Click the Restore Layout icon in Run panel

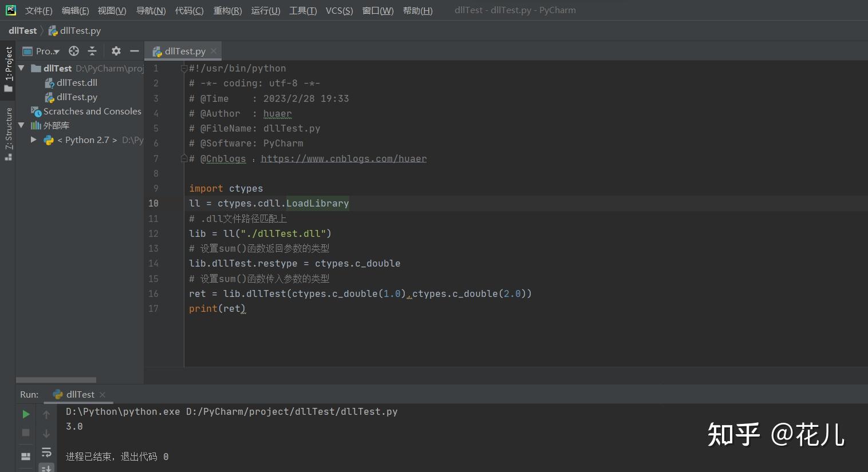click(25, 456)
